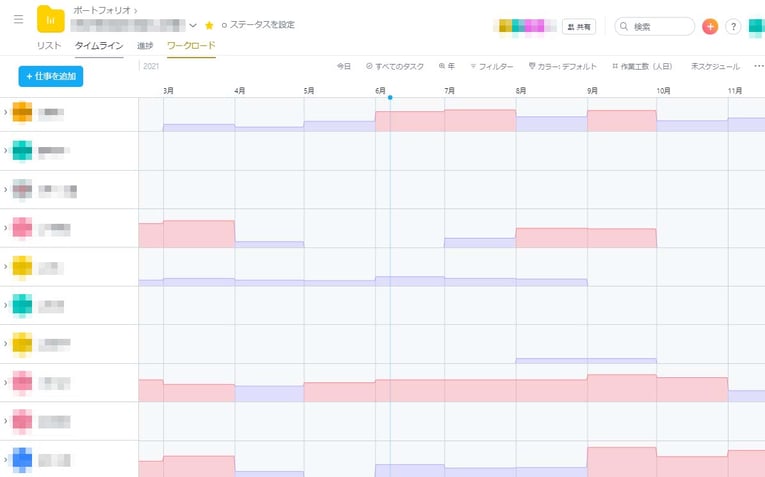Switch to the リスト tab
The height and width of the screenshot is (477, 765).
[49, 46]
